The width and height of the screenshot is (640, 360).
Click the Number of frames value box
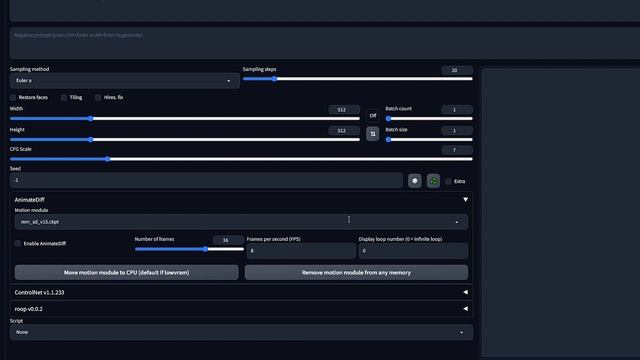pos(228,240)
